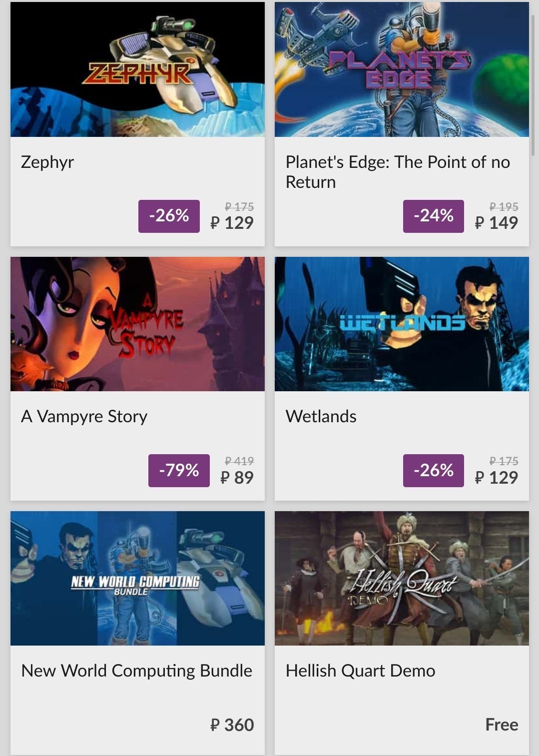Screen dimensions: 539x756
Task: Select Wetlands -26% discount badge
Action: click(x=434, y=470)
